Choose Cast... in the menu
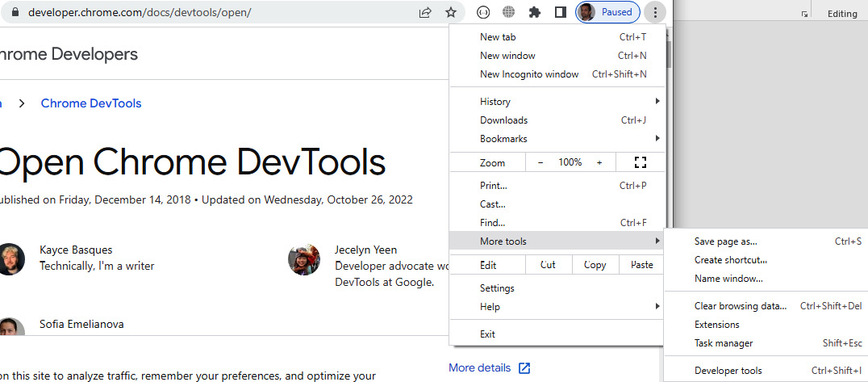Image resolution: width=868 pixels, height=382 pixels. tap(557, 204)
